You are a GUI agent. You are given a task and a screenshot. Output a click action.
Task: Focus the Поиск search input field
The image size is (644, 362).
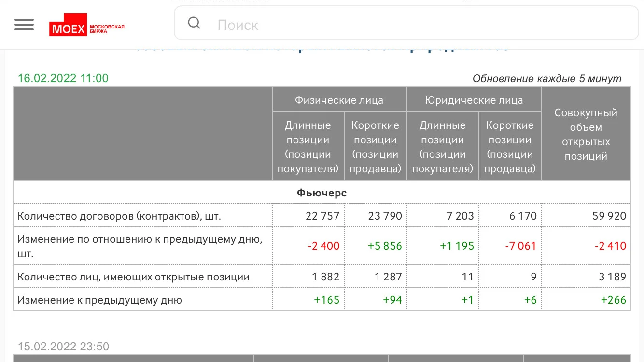click(x=406, y=23)
